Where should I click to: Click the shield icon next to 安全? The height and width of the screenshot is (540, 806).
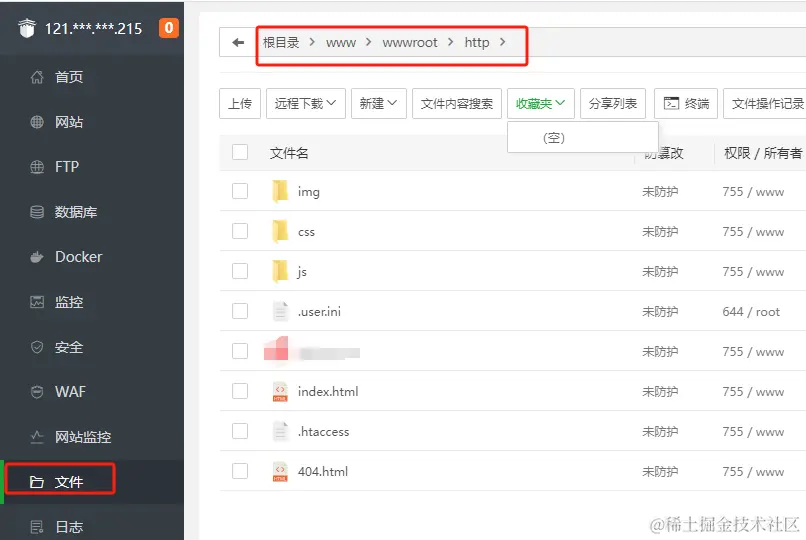click(37, 347)
